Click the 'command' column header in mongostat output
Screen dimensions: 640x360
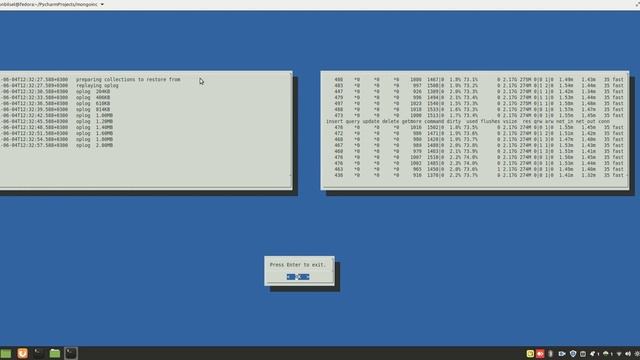pyautogui.click(x=434, y=122)
